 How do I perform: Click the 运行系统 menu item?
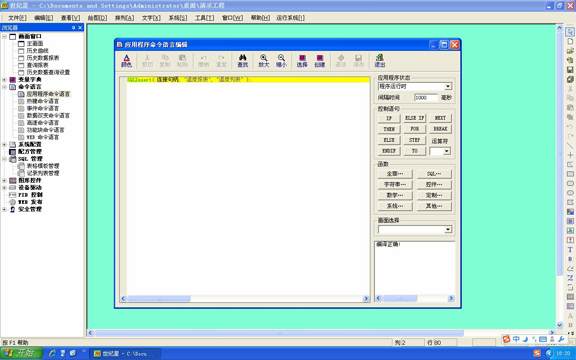[x=290, y=18]
